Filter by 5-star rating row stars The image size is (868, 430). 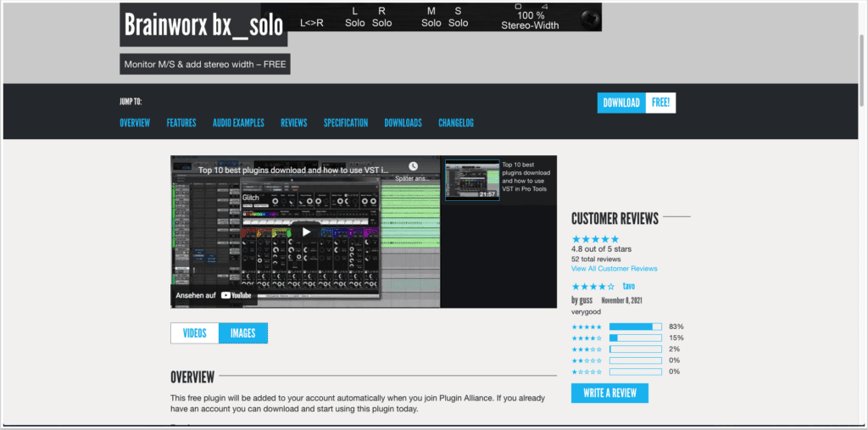click(x=587, y=327)
